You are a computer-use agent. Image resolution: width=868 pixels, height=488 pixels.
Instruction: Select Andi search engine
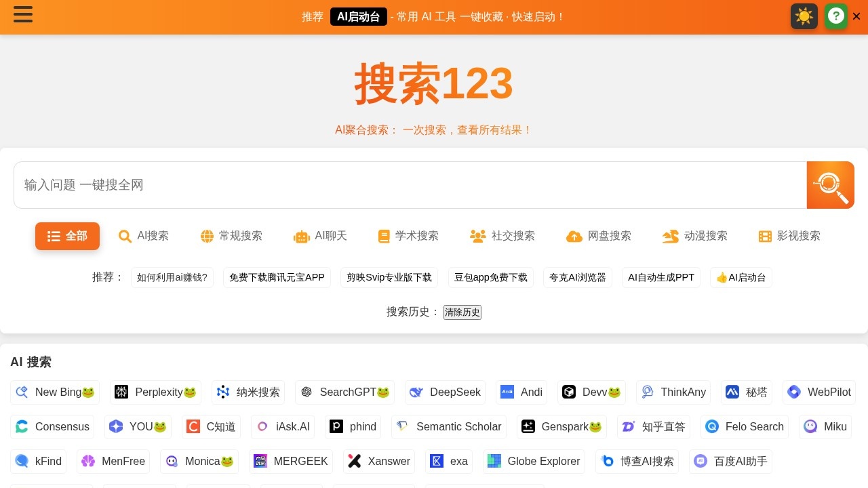coord(521,392)
